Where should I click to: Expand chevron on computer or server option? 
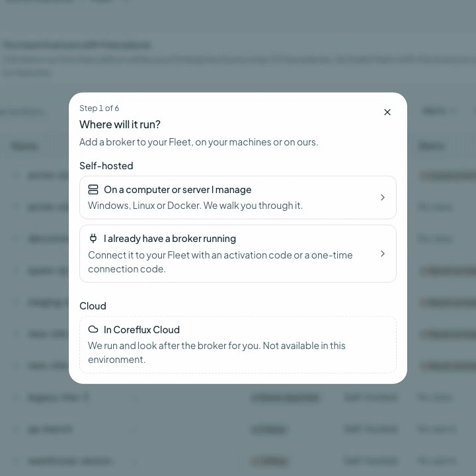[383, 197]
